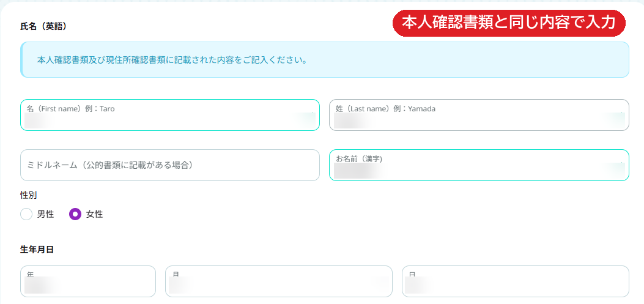Open the birth month (月) field
Screen dimensions: 644x304
click(x=278, y=281)
